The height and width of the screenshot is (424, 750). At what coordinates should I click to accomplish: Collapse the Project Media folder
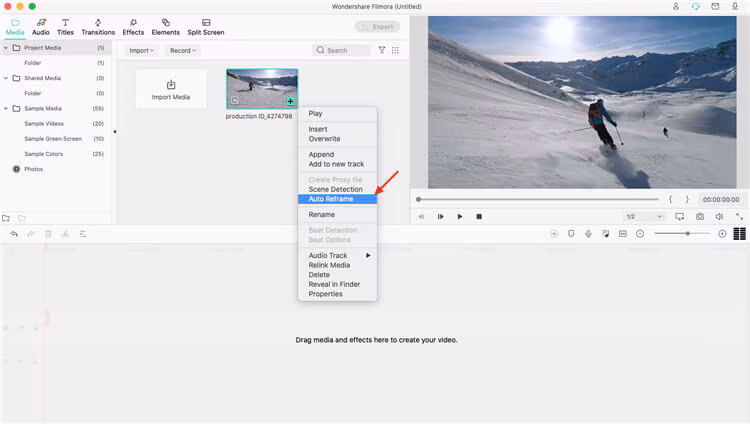(x=6, y=48)
